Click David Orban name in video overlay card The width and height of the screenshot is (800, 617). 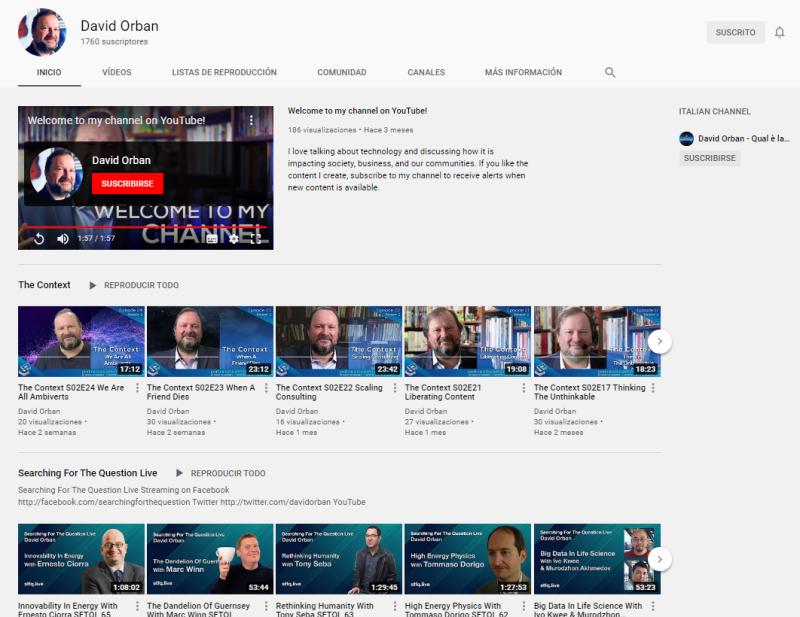pyautogui.click(x=121, y=160)
